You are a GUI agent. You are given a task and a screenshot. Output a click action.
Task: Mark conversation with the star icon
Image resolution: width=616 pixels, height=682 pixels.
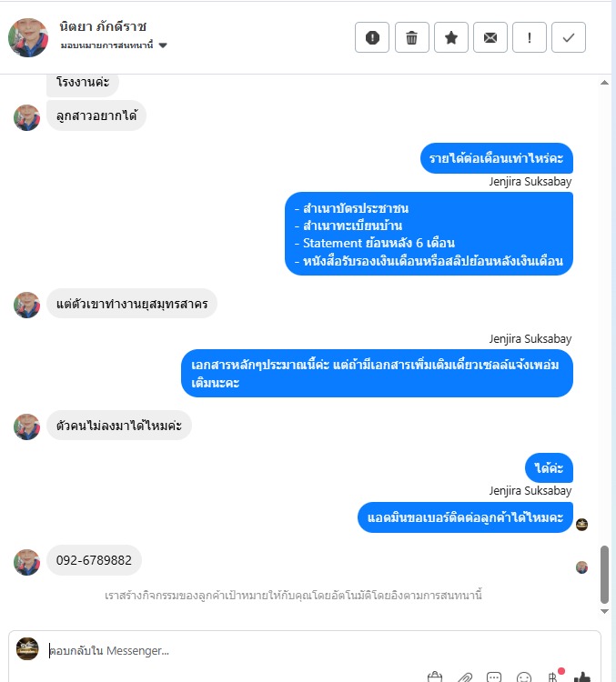pos(451,37)
